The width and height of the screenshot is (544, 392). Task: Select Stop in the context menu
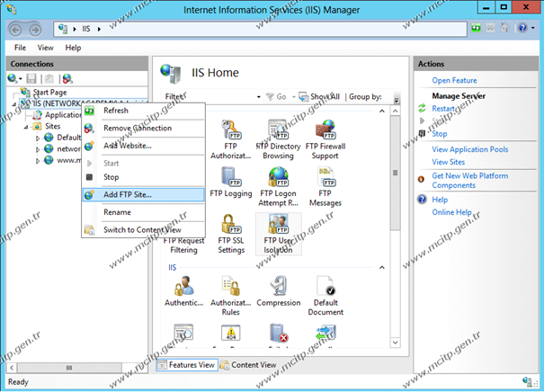[x=143, y=177]
